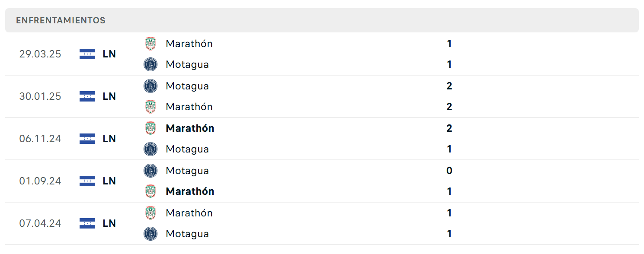Viewport: 644px width, 254px height.
Task: Click the Enfrentamientos section header
Action: coord(322,20)
